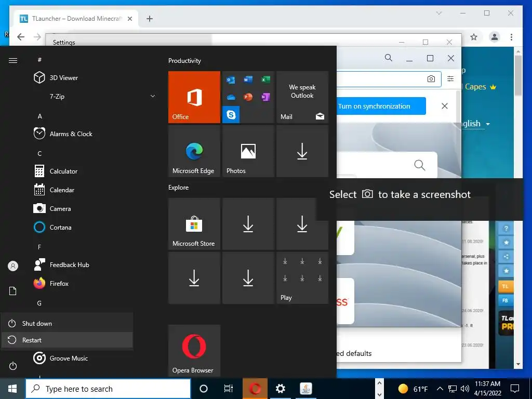Image resolution: width=532 pixels, height=399 pixels.
Task: Click the Productivity group heading
Action: click(184, 61)
